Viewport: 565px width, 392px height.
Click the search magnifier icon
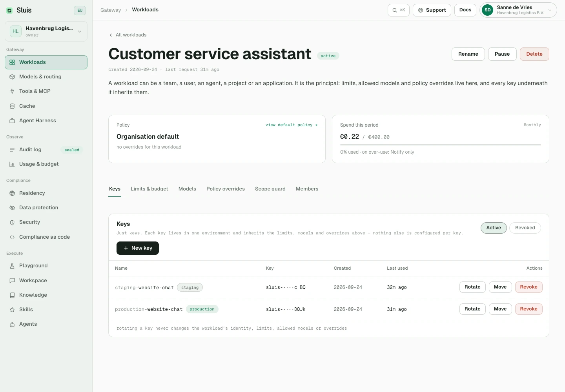tap(395, 10)
